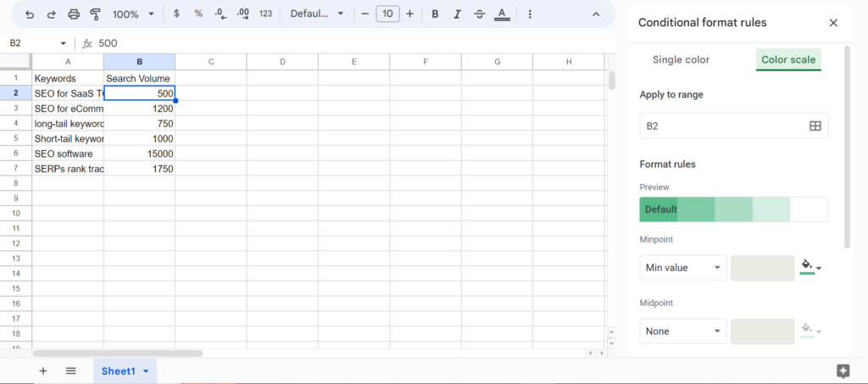Viewport: 868px width, 384px height.
Task: Switch to the Single color tab
Action: tap(681, 60)
